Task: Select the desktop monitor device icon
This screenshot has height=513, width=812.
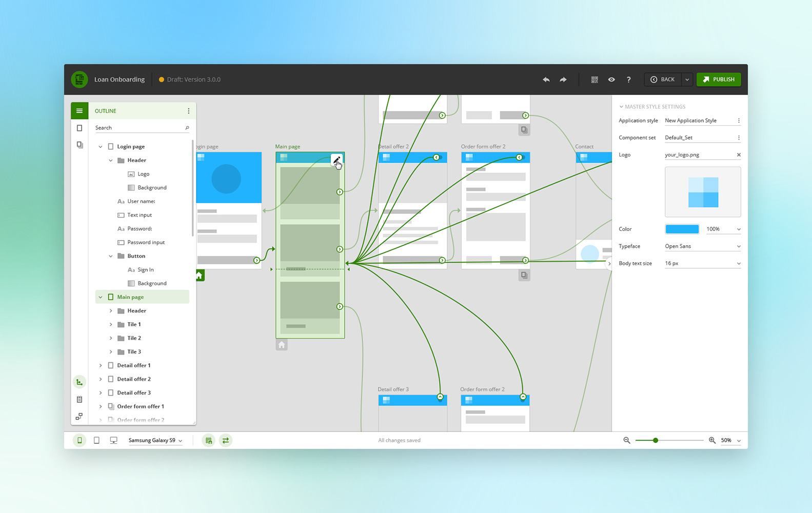Action: tap(114, 440)
